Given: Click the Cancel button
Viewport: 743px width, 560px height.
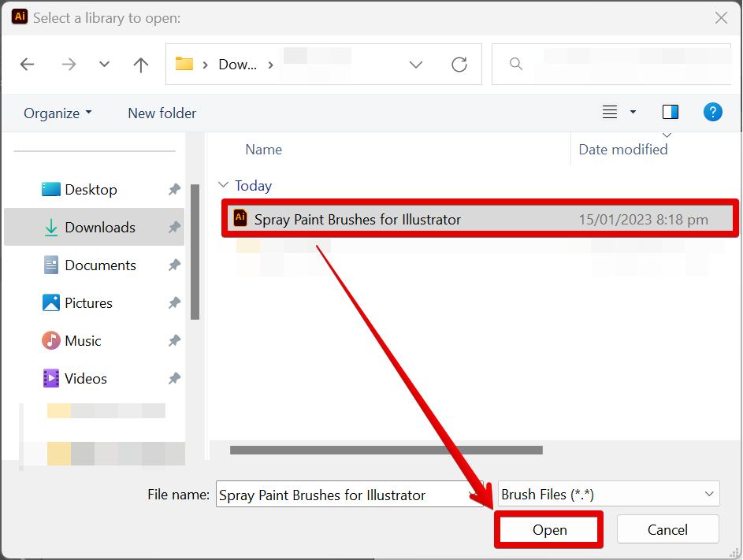Looking at the screenshot, I should [x=667, y=529].
